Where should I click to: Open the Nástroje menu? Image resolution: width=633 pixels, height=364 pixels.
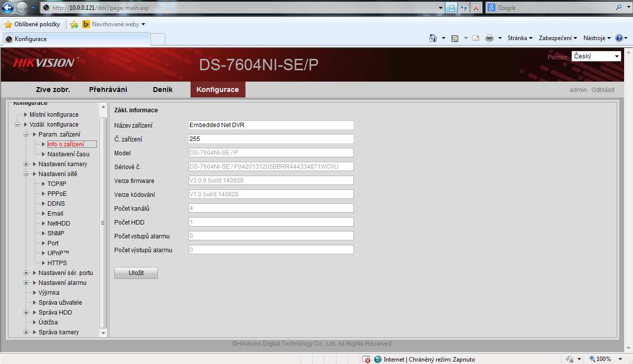[x=597, y=38]
